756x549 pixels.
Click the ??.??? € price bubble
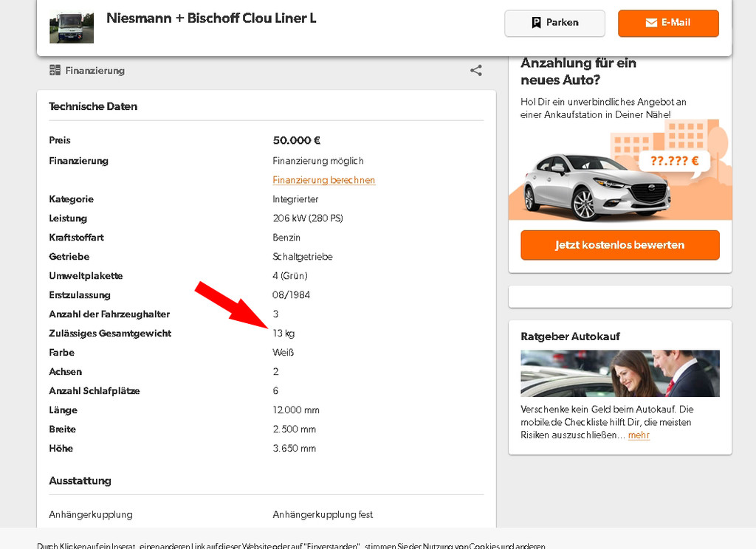pyautogui.click(x=675, y=161)
